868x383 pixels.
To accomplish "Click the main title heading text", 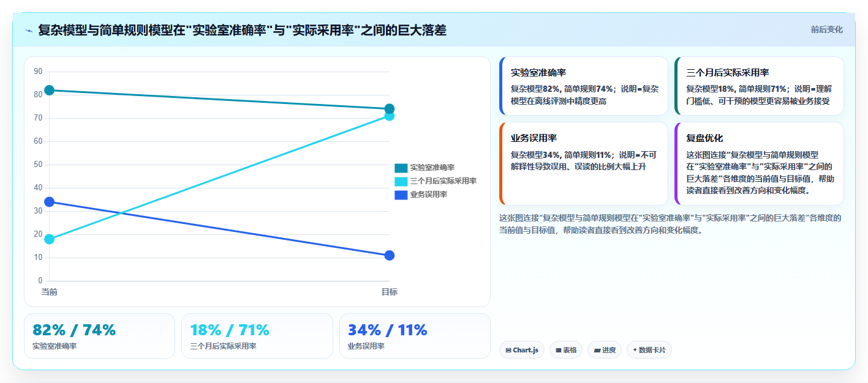I will click(x=242, y=30).
